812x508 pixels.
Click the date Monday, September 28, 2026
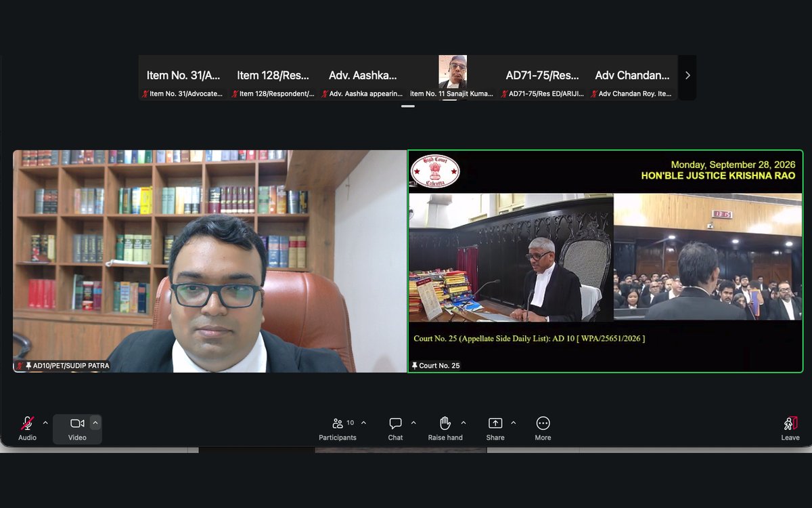[x=733, y=165]
